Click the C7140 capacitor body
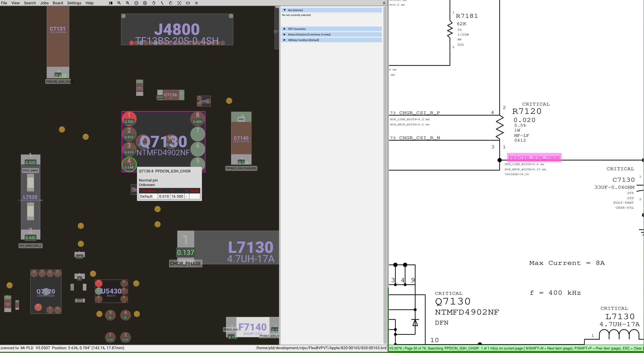The width and height of the screenshot is (644, 353). 241,138
